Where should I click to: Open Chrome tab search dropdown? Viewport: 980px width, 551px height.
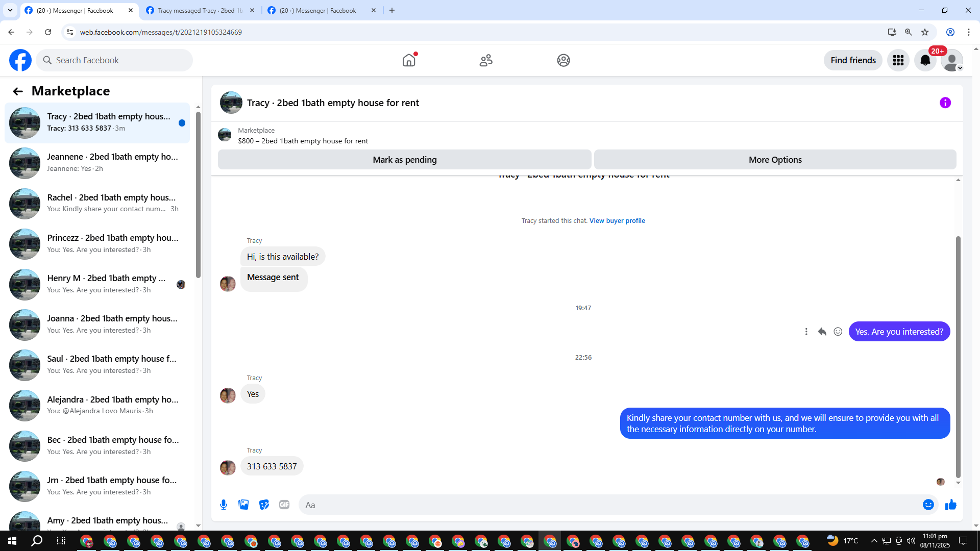pyautogui.click(x=10, y=10)
